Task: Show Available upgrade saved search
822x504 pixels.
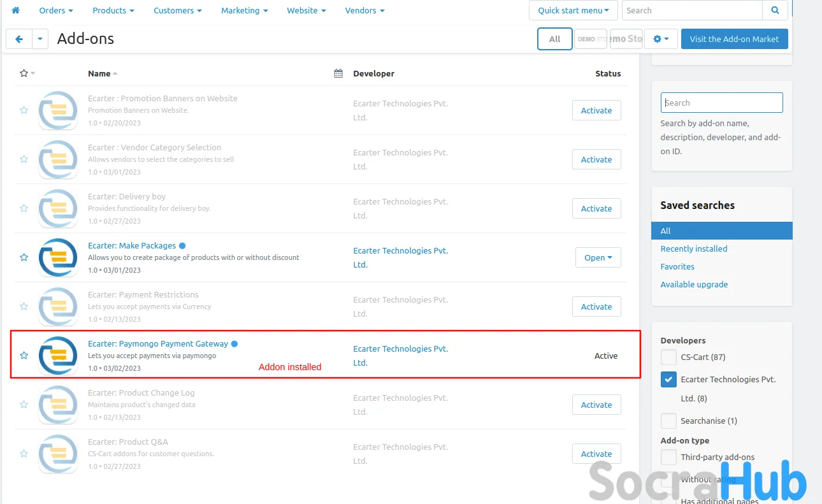Action: pyautogui.click(x=694, y=284)
